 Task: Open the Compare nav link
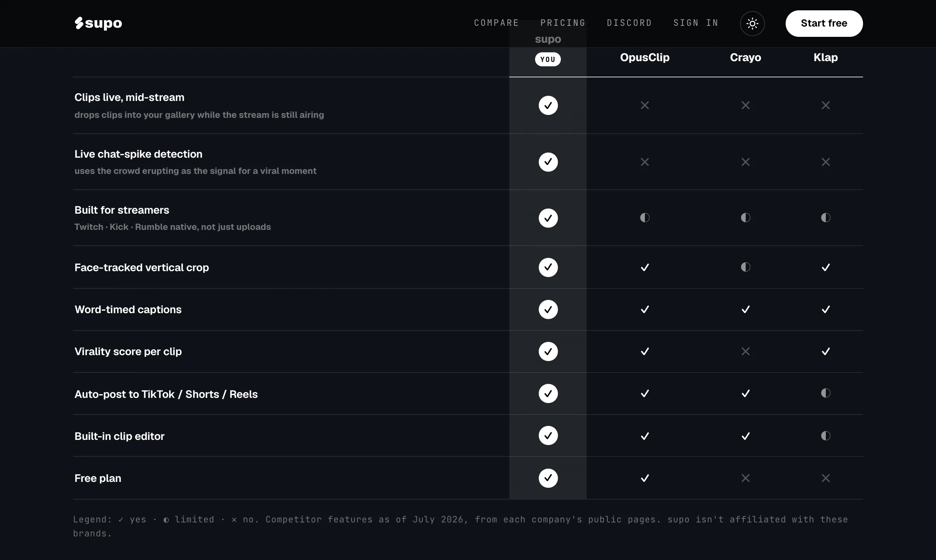(x=496, y=23)
